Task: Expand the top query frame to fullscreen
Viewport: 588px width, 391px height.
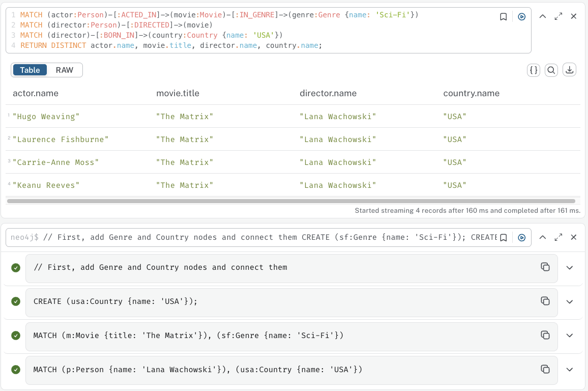Action: point(558,16)
